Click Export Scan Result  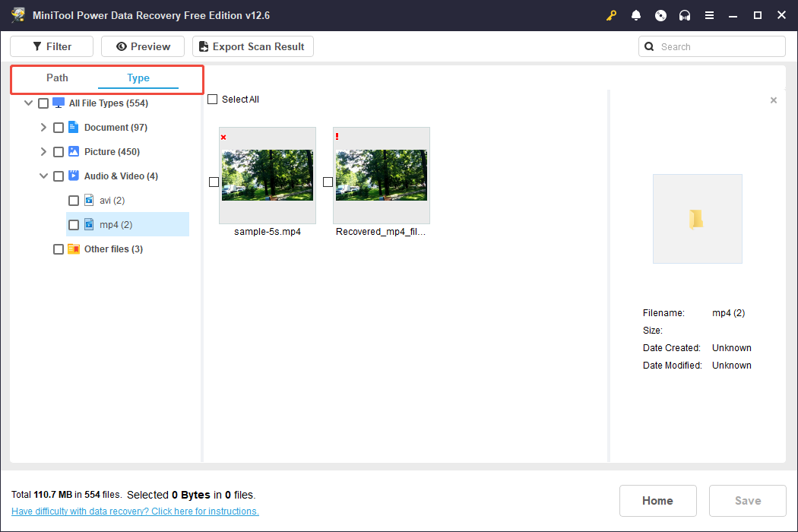point(252,46)
